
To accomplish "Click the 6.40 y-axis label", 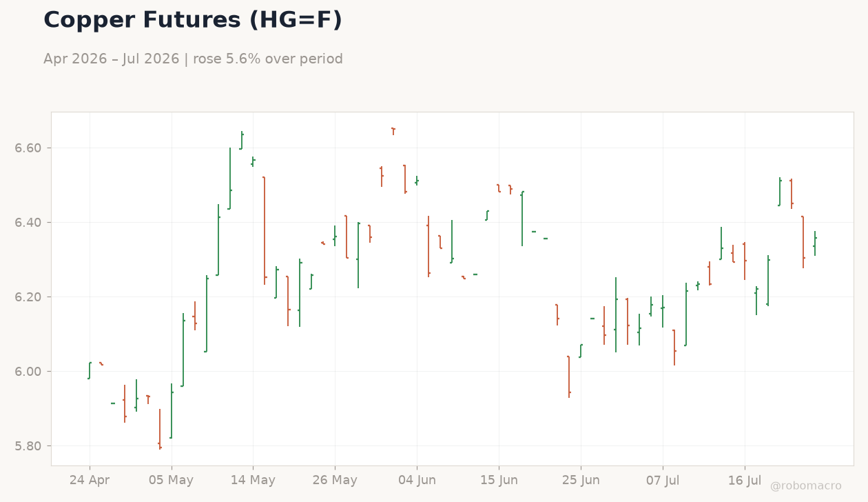I will point(28,223).
